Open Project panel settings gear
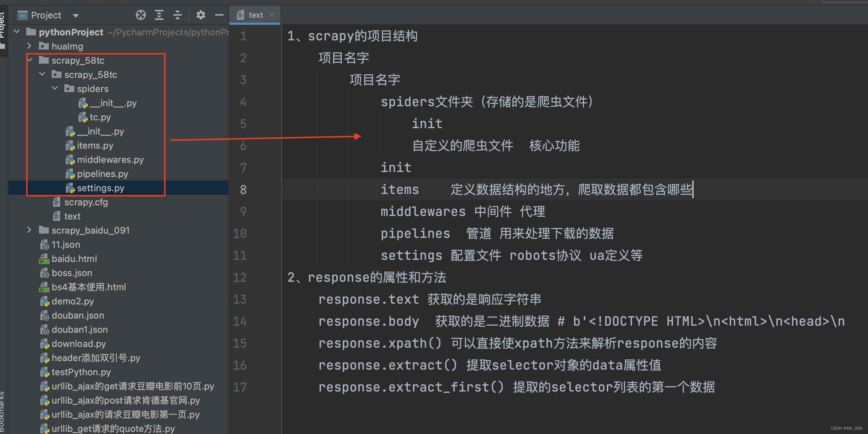This screenshot has width=868, height=434. [201, 15]
